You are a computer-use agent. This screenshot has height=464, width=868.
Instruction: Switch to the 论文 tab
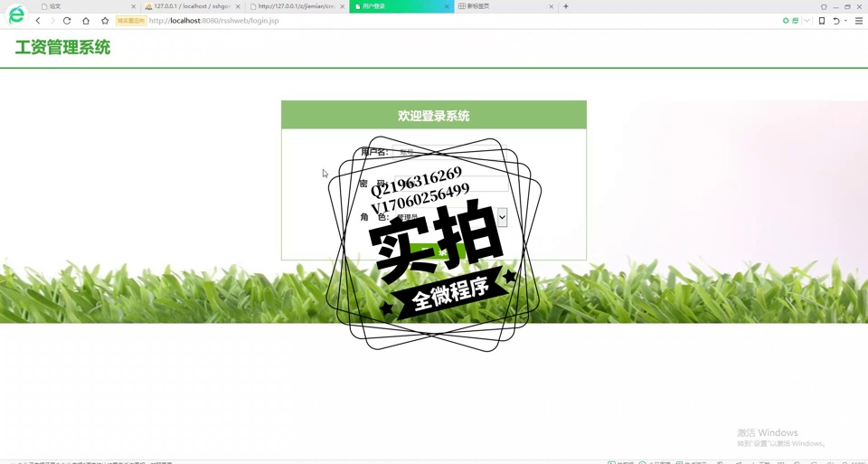click(x=81, y=6)
